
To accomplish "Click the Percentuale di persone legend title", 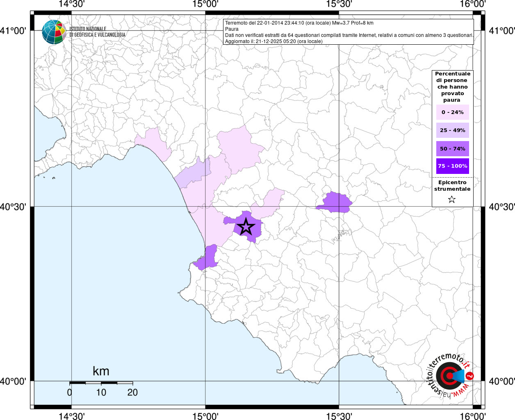I will (x=452, y=87).
